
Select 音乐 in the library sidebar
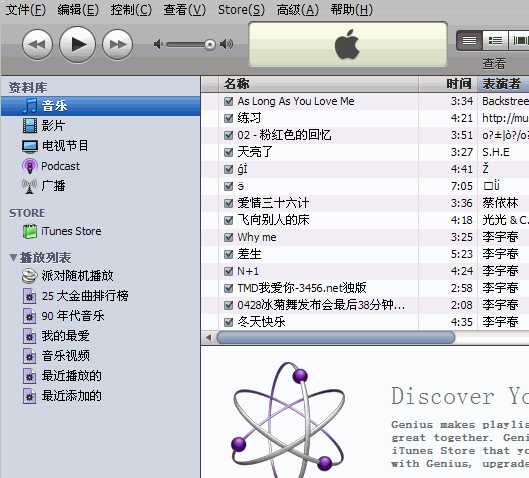[101, 106]
